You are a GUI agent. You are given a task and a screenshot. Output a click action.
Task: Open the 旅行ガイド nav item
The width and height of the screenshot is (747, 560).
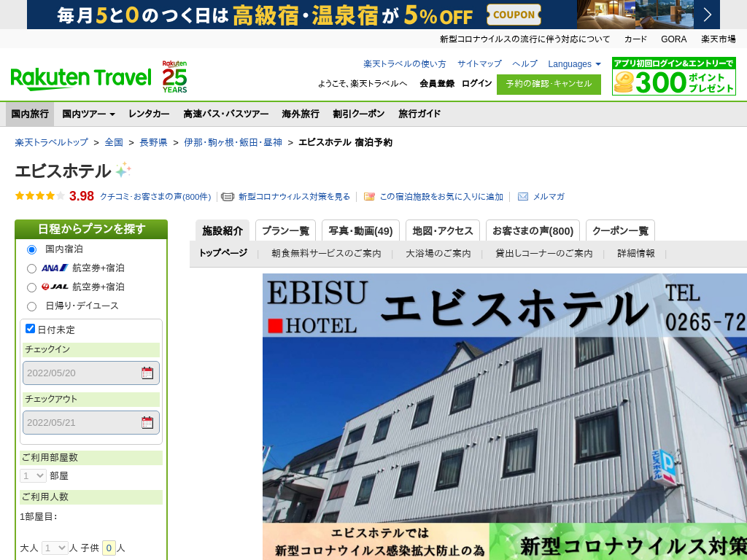tap(419, 114)
